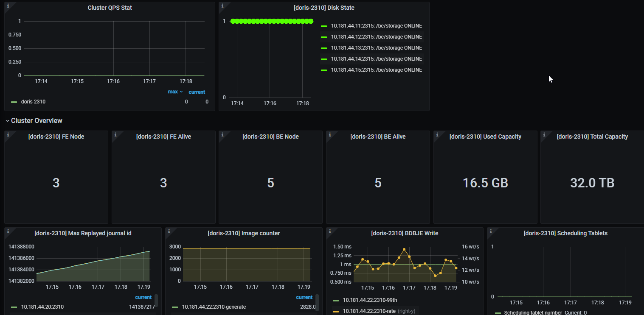Image resolution: width=644 pixels, height=315 pixels.
Task: Open the [doris-2310] FE Alive title menu
Action: pyautogui.click(x=163, y=137)
